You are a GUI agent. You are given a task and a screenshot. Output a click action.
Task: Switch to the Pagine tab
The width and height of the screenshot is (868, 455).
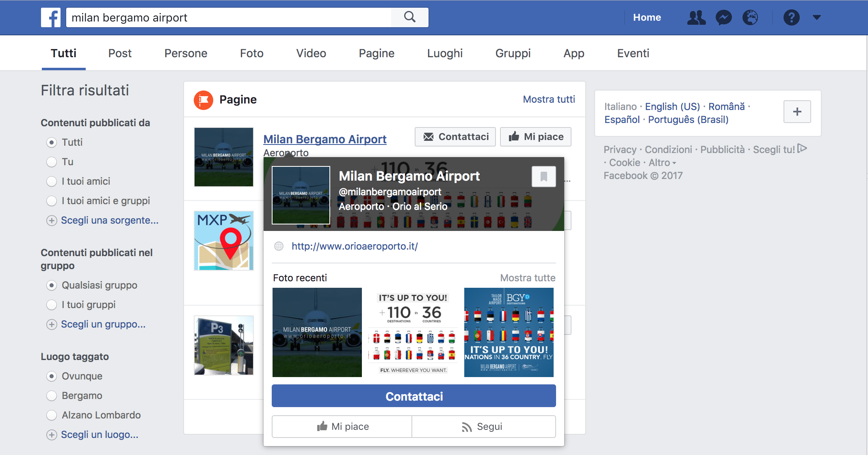[x=377, y=53]
